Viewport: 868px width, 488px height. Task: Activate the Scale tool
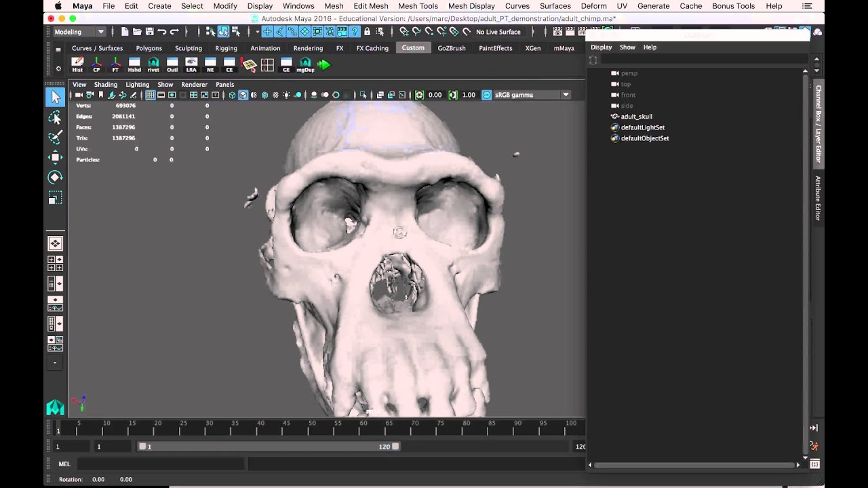pos(55,198)
